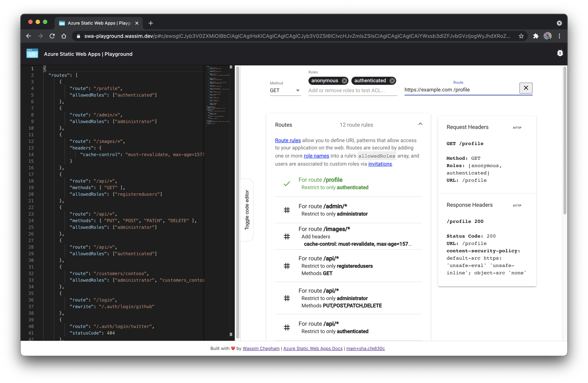Bookmark this page with the star icon
Screen dimensions: 588x383
[x=521, y=36]
